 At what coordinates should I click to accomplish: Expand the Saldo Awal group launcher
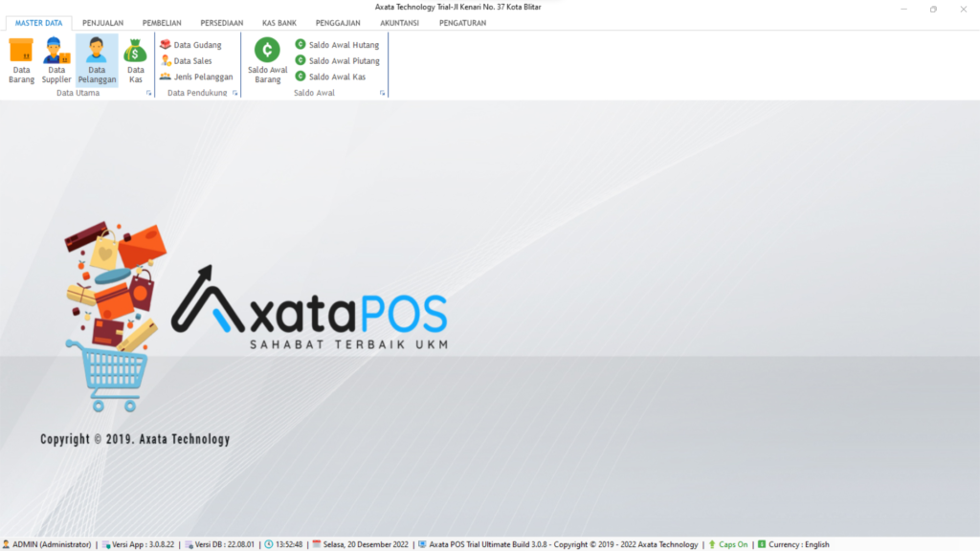[x=383, y=93]
